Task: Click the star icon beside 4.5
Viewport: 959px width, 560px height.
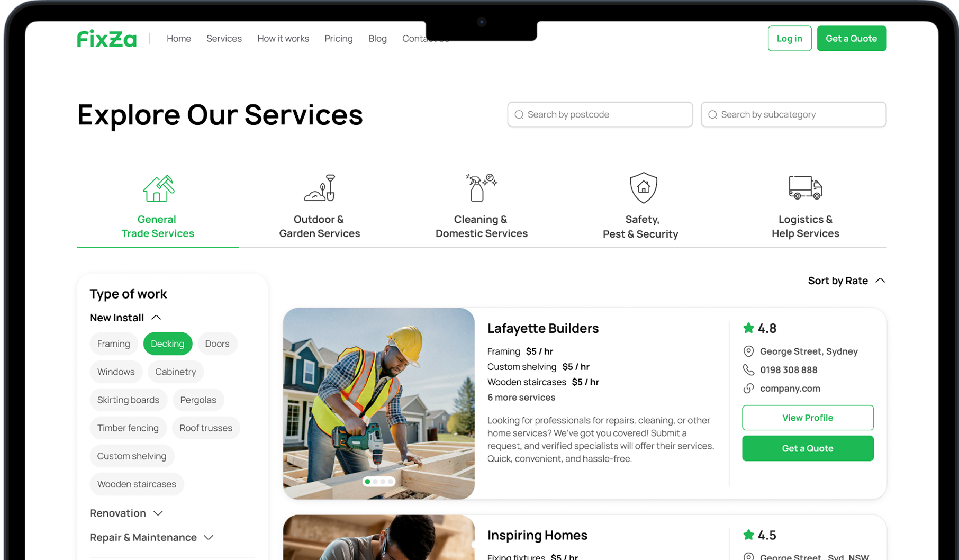Action: click(748, 535)
